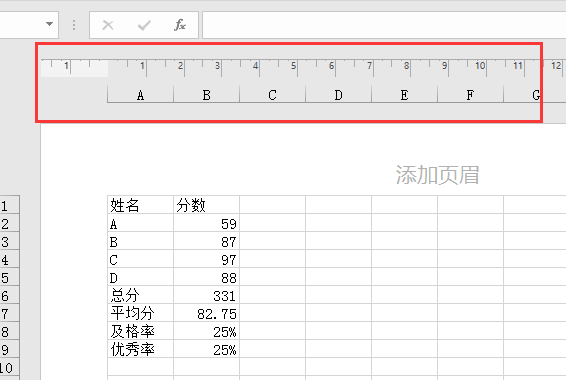Select the cell with value 87
Image resolution: width=566 pixels, height=380 pixels.
click(x=206, y=241)
